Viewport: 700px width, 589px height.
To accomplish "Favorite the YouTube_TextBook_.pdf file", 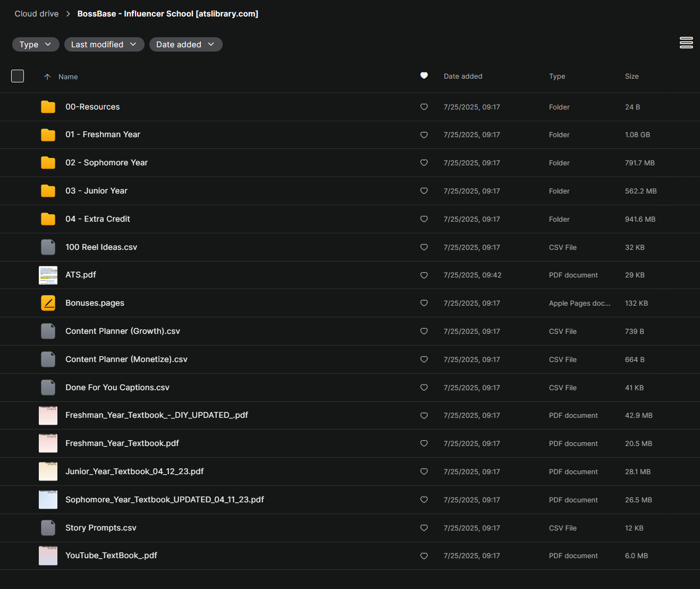I will tap(424, 556).
